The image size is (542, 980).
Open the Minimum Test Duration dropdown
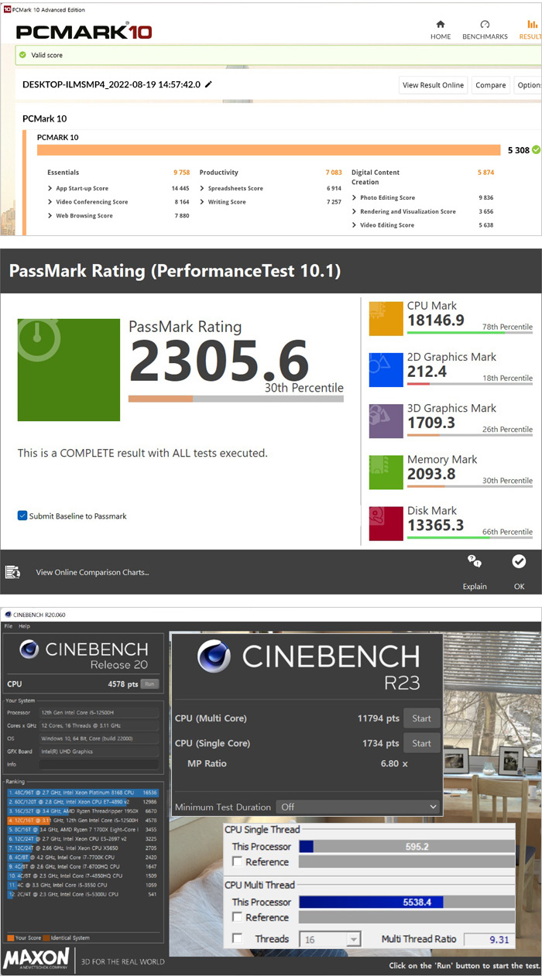[358, 807]
